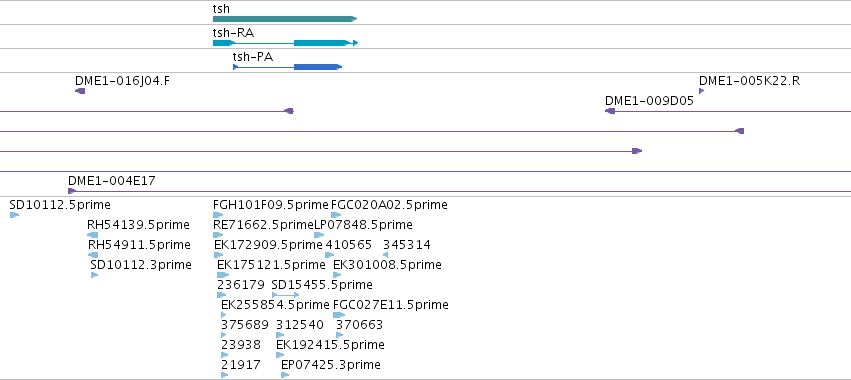Select the RH54139.5prime EST marker
Screen dimensions: 851x380
point(93,235)
